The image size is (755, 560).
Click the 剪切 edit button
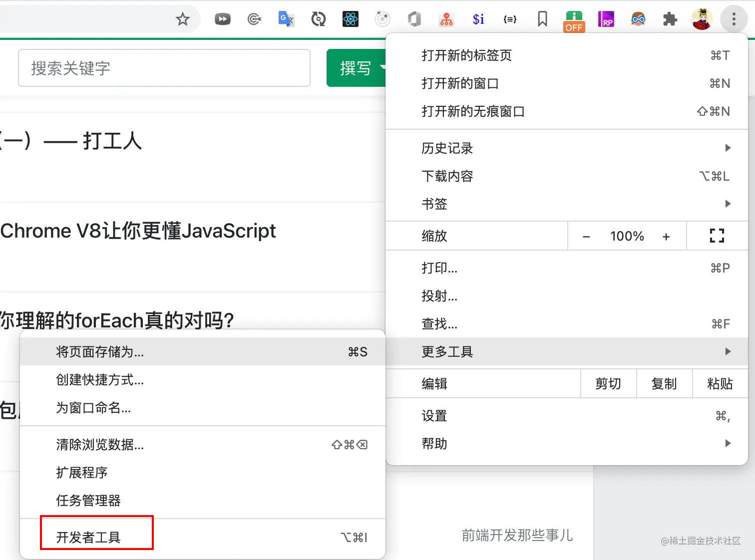[x=608, y=383]
